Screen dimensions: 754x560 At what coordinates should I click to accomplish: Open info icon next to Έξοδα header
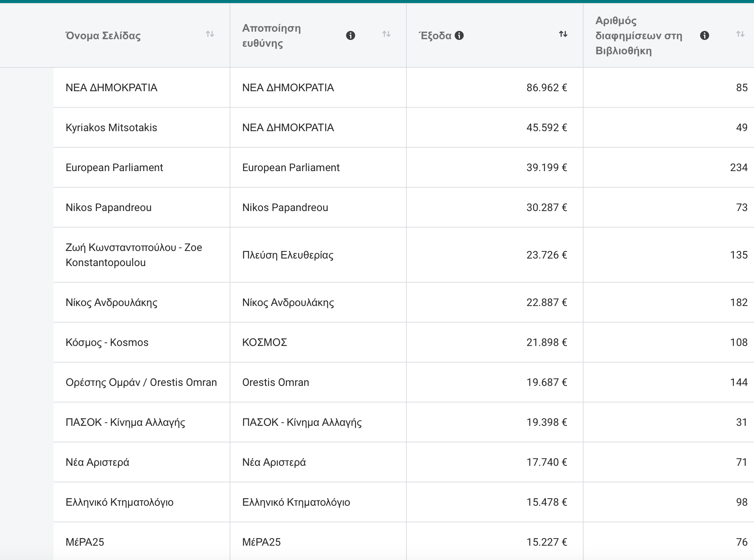click(459, 35)
